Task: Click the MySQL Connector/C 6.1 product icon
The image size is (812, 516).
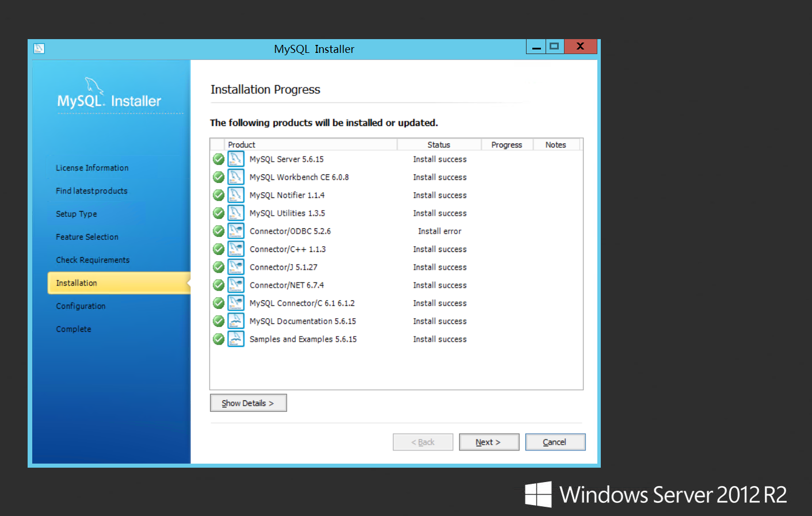Action: click(x=236, y=303)
